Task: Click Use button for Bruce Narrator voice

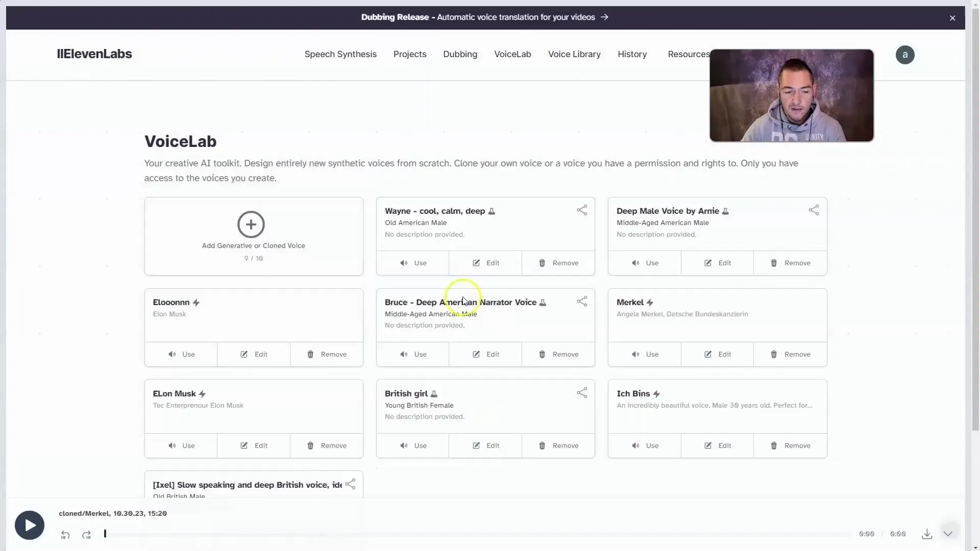Action: 412,354
